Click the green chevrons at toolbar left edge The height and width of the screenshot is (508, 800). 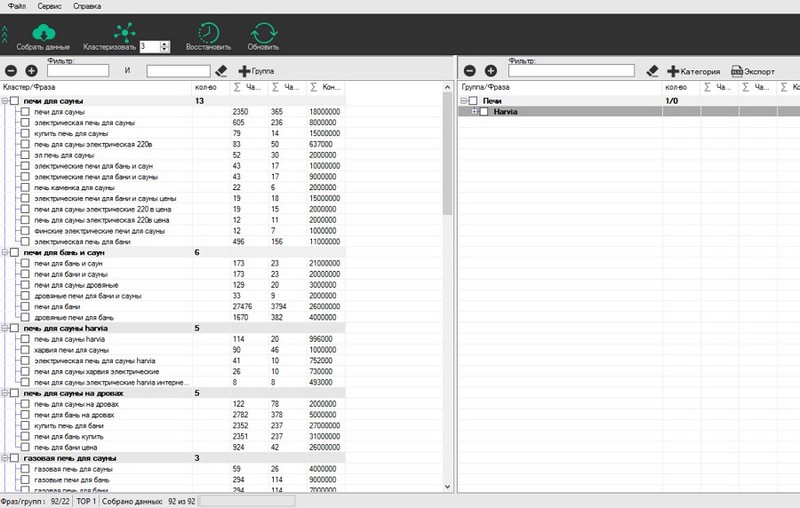[5, 37]
